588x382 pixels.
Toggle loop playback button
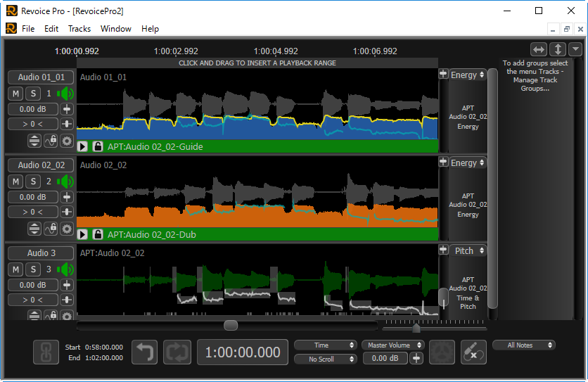[177, 352]
